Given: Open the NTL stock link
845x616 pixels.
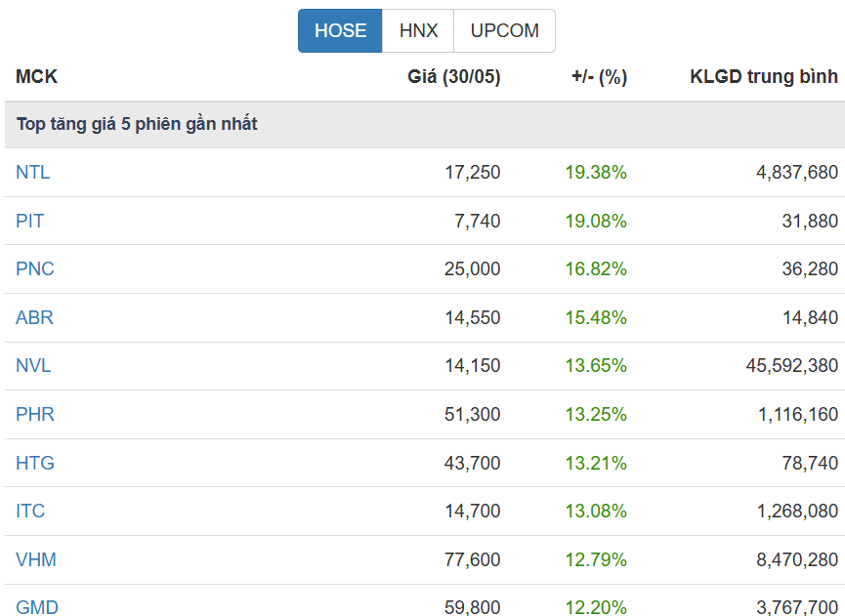Looking at the screenshot, I should [33, 173].
